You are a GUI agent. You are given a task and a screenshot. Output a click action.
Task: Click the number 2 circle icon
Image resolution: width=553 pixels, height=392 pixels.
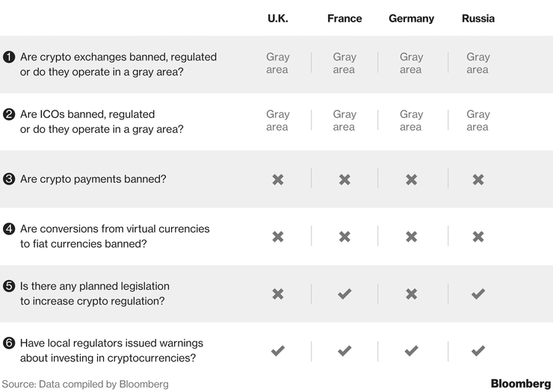point(9,114)
